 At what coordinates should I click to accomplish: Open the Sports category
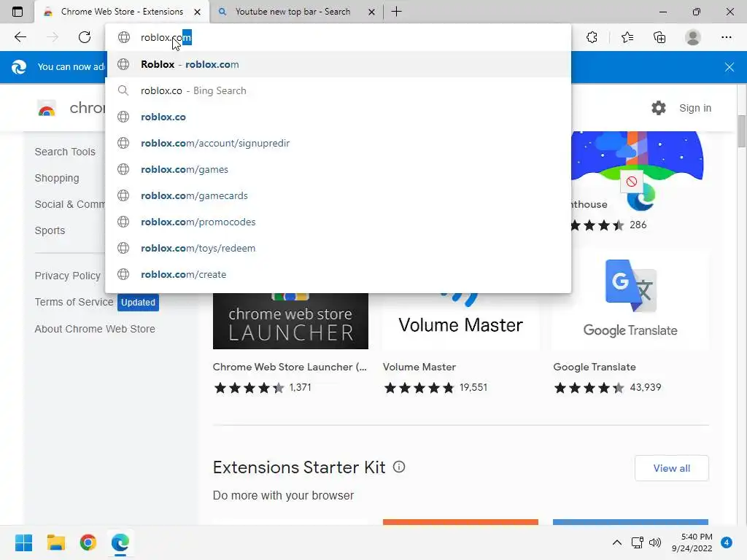tap(50, 230)
